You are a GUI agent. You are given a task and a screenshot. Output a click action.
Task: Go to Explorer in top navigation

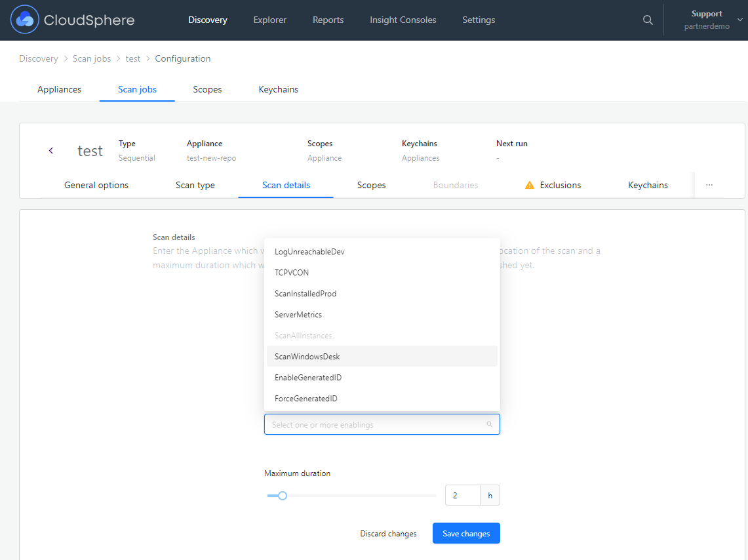269,20
